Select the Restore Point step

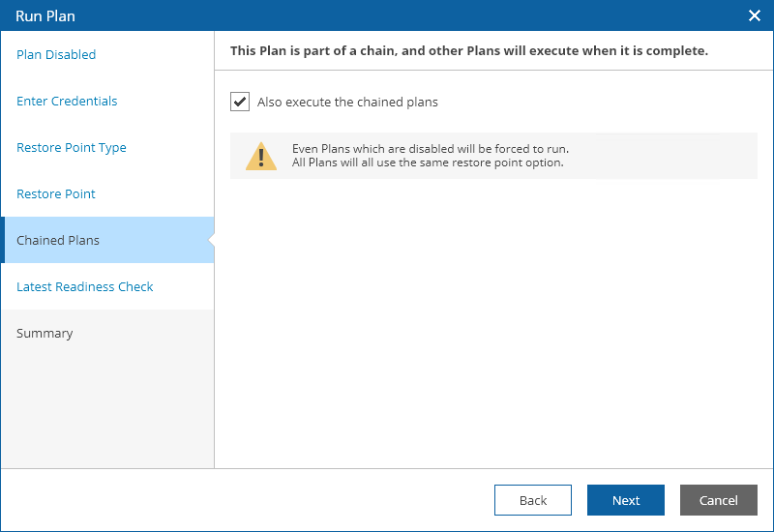click(56, 194)
